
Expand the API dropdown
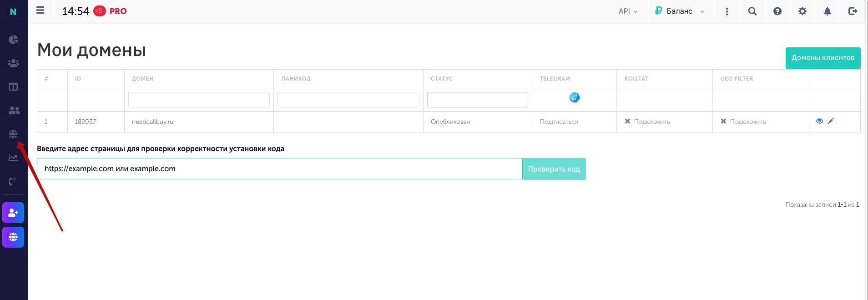click(x=628, y=11)
